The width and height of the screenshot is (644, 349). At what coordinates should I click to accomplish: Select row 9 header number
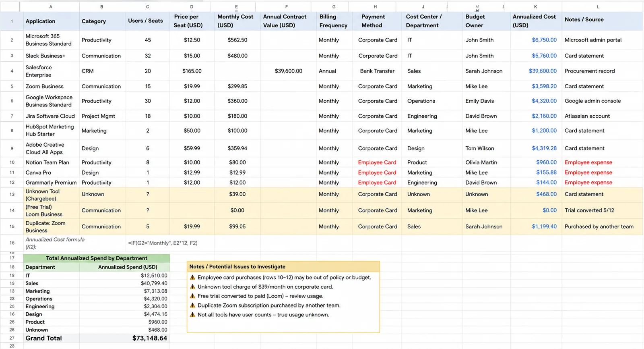coord(12,148)
